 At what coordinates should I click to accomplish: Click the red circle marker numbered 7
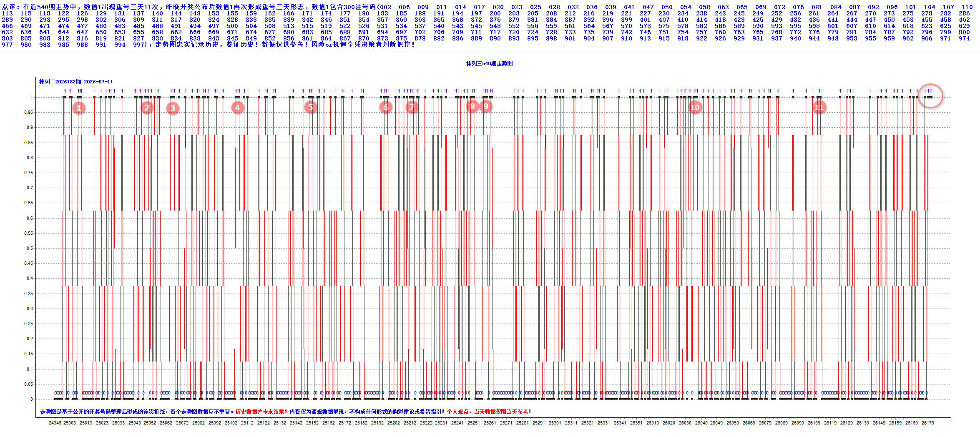click(x=412, y=108)
